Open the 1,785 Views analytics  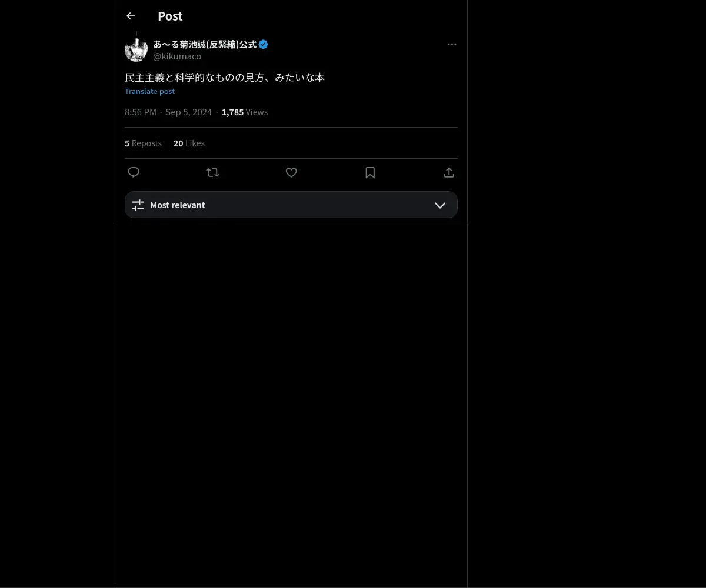[x=245, y=112]
